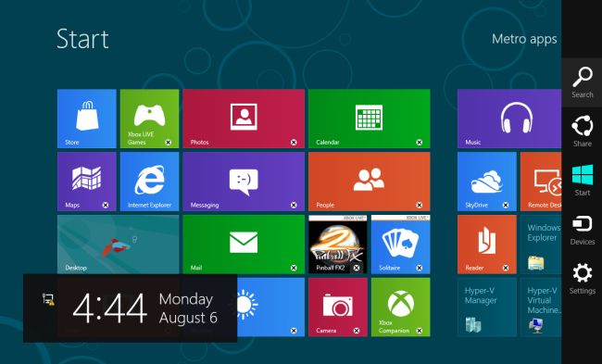The image size is (602, 364).
Task: Click the Share charm
Action: (582, 132)
